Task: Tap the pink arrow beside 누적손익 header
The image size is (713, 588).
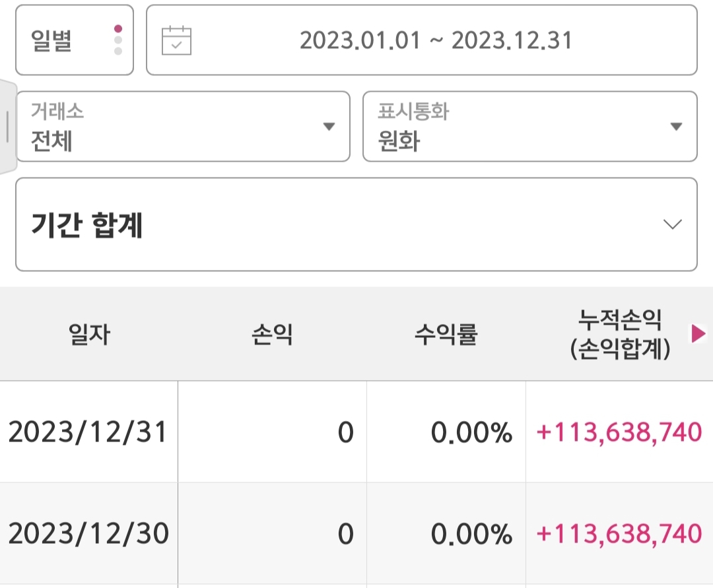Action: [x=698, y=333]
